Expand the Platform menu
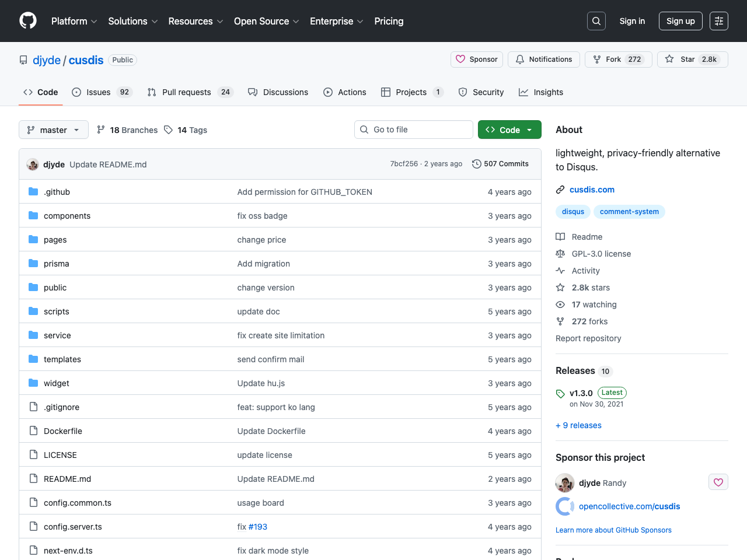Image resolution: width=747 pixels, height=560 pixels. coord(74,21)
